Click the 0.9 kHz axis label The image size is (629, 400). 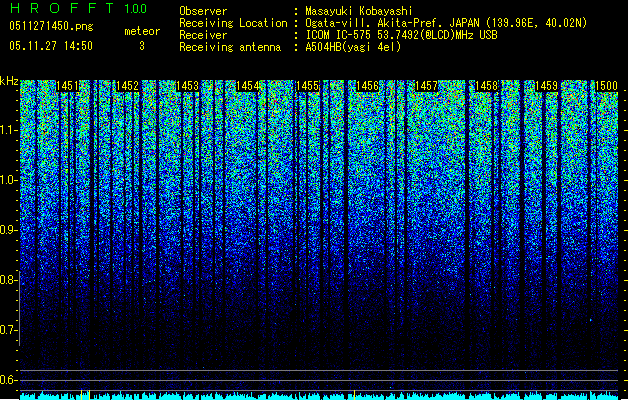pyautogui.click(x=9, y=230)
